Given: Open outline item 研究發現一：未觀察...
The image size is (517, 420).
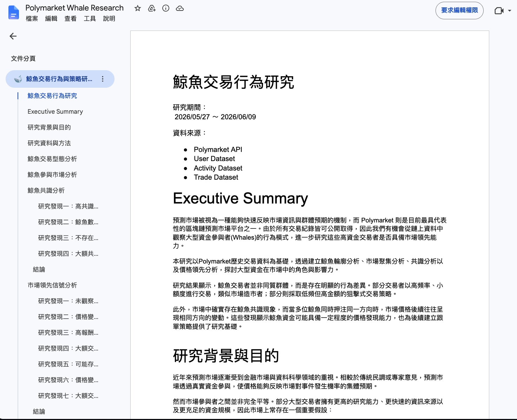Looking at the screenshot, I should tap(68, 301).
